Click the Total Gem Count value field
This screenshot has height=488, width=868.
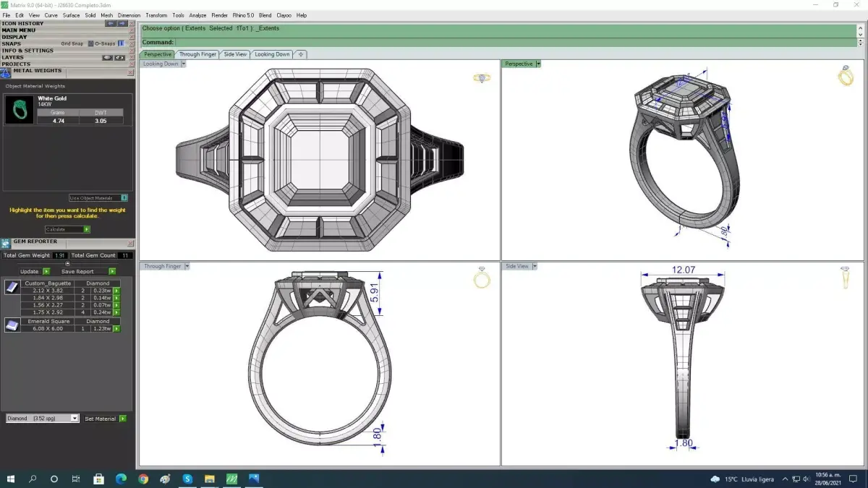point(124,255)
